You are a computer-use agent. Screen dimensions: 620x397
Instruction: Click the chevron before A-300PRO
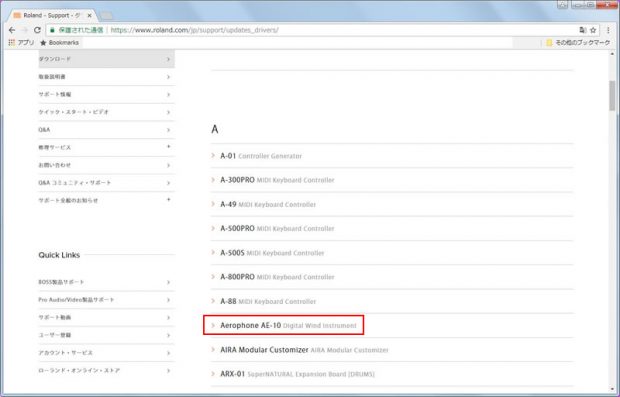[213, 180]
